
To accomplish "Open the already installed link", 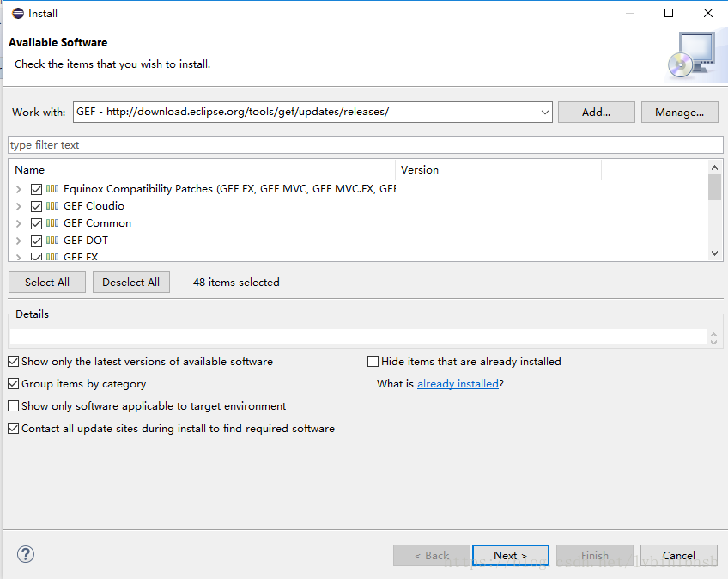I will tap(458, 384).
